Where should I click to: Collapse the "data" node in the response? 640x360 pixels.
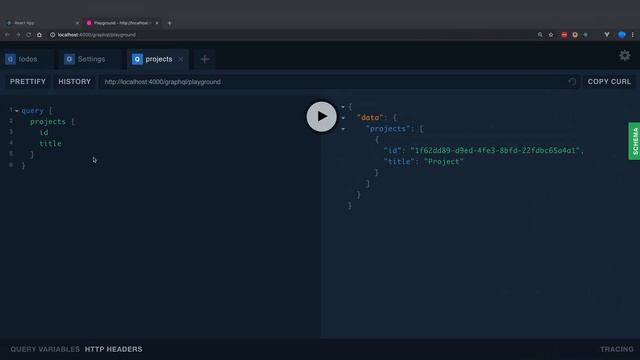point(343,118)
